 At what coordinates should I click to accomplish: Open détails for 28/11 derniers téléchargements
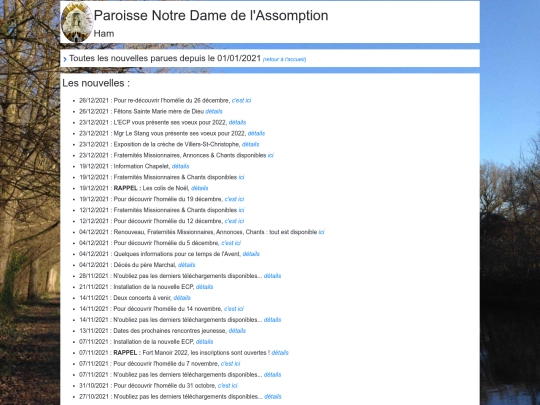pos(272,276)
